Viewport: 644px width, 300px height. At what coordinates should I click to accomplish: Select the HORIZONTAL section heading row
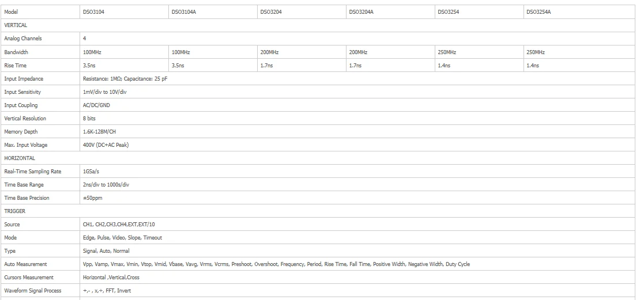click(20, 158)
